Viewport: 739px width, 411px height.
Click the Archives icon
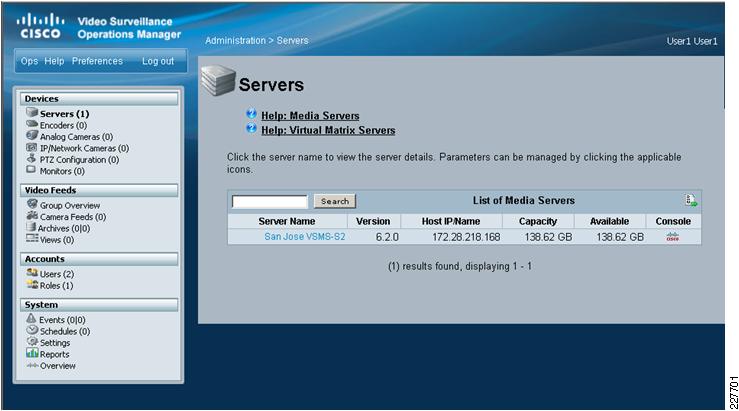point(31,227)
